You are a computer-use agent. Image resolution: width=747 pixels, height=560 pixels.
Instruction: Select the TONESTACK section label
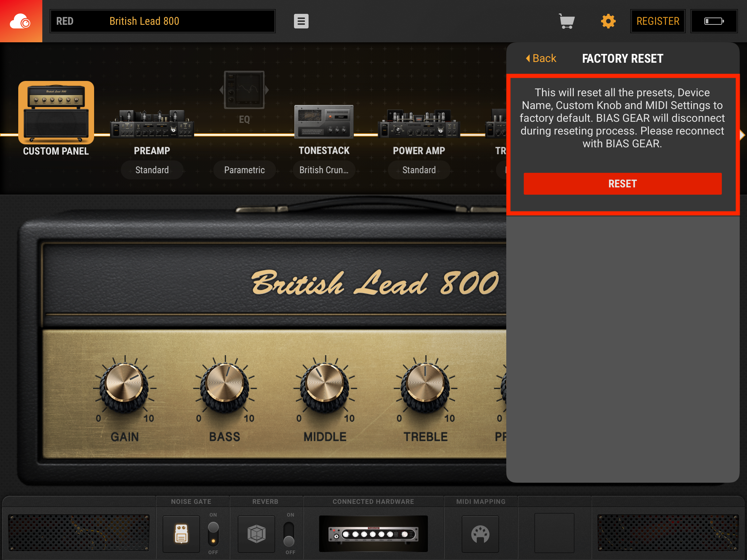click(x=324, y=151)
